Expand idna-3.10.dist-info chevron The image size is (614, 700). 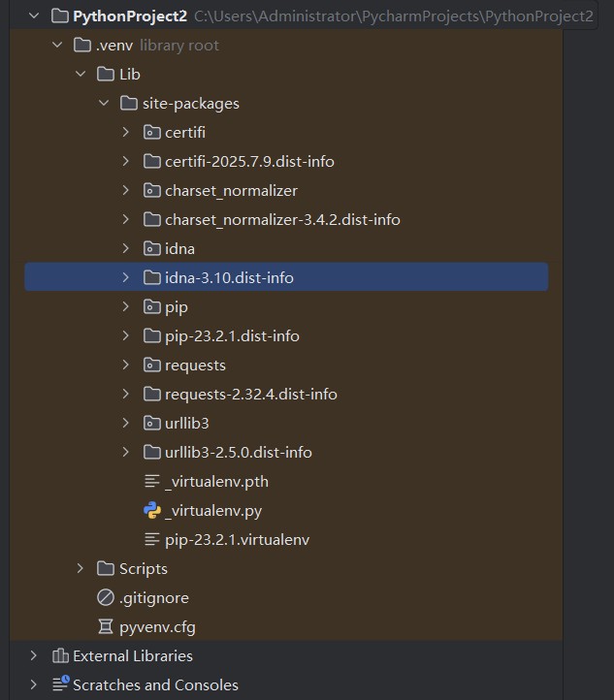[126, 277]
